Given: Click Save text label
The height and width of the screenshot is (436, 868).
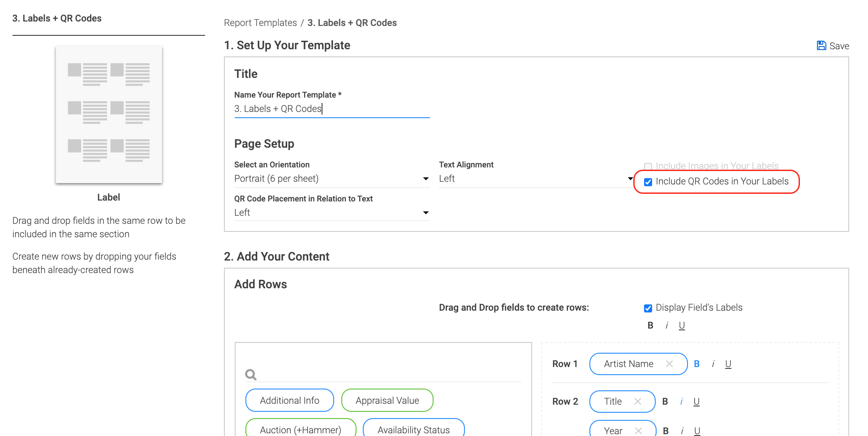Looking at the screenshot, I should click(839, 46).
